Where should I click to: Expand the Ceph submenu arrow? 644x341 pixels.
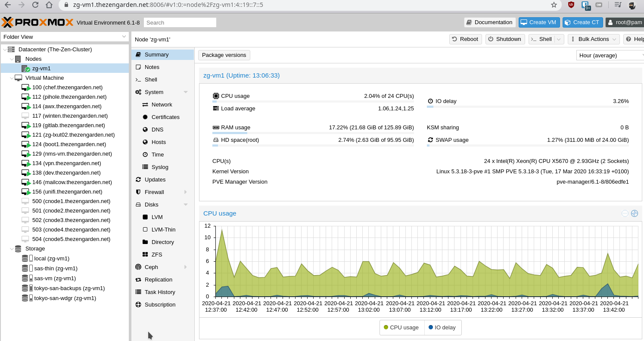186,267
